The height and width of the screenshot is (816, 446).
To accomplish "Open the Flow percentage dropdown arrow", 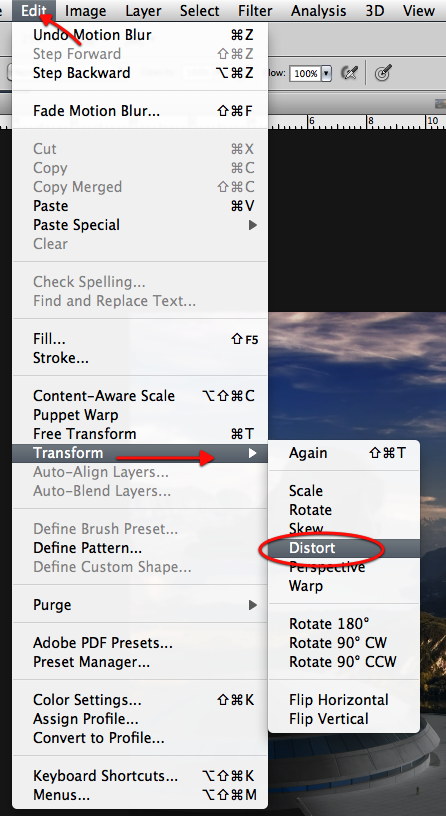I will [x=326, y=73].
